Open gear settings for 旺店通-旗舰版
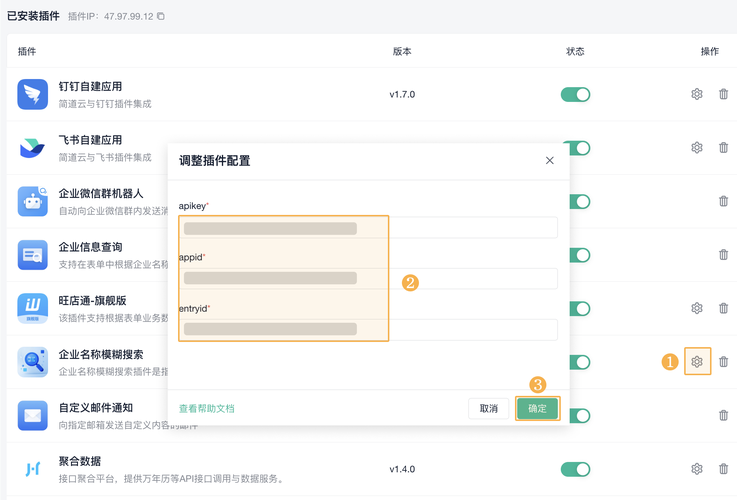 coord(697,308)
